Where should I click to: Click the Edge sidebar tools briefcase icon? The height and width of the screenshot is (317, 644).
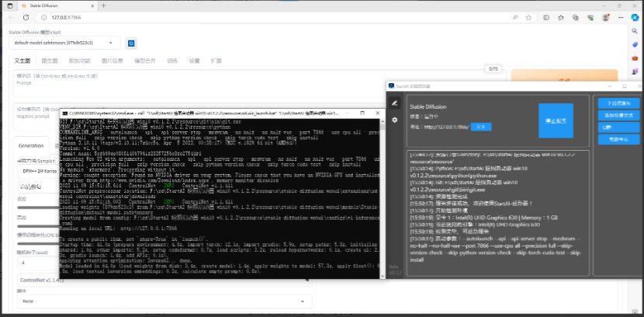635,58
